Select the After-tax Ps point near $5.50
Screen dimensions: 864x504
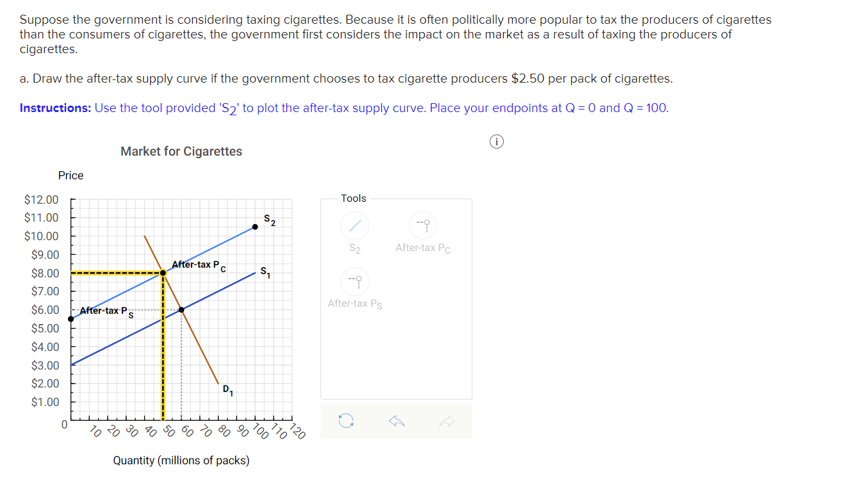71,318
